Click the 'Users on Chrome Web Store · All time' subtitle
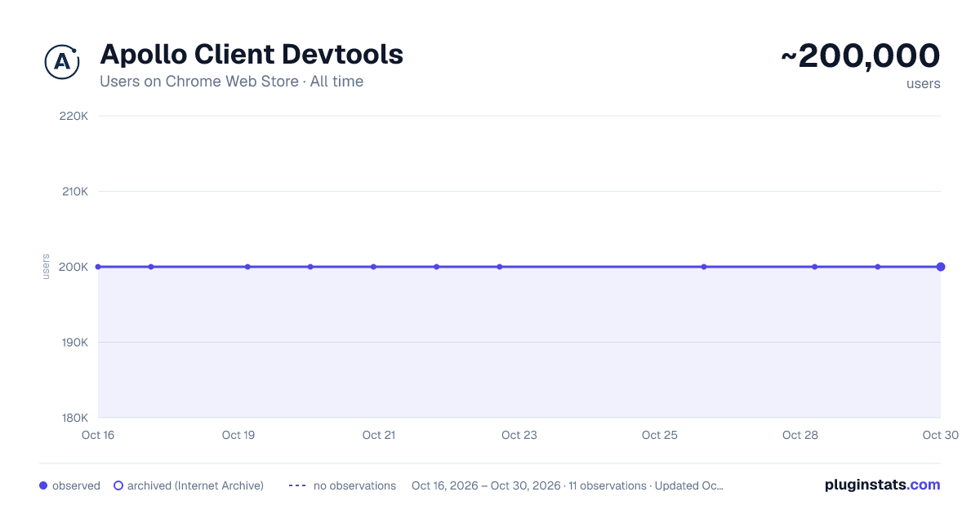Image resolution: width=980 pixels, height=514 pixels. pos(231,82)
